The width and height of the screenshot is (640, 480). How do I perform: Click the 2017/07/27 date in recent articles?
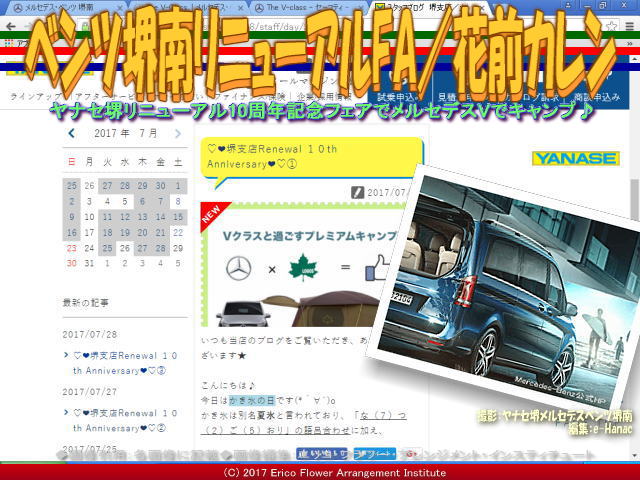point(90,392)
